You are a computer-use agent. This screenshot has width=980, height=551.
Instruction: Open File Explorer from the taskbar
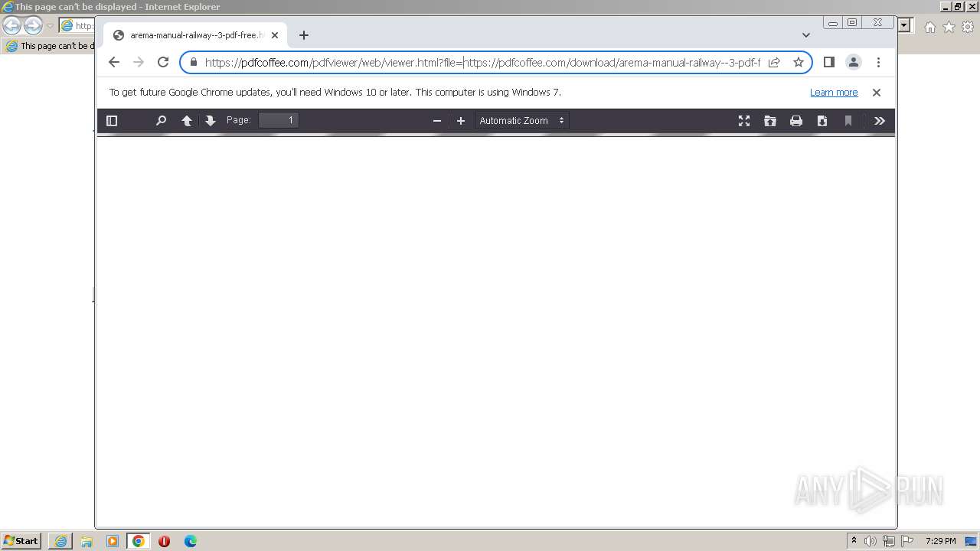coord(87,541)
